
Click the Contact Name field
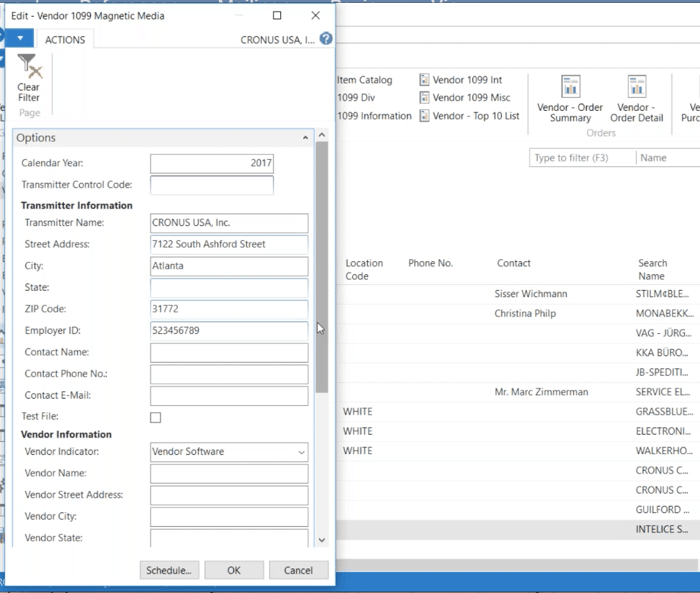[229, 353]
